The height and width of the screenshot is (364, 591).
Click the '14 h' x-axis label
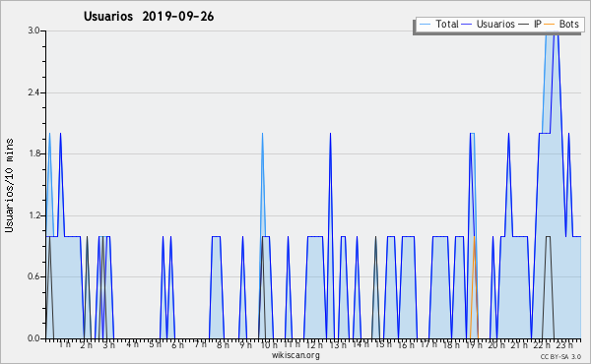(x=361, y=344)
